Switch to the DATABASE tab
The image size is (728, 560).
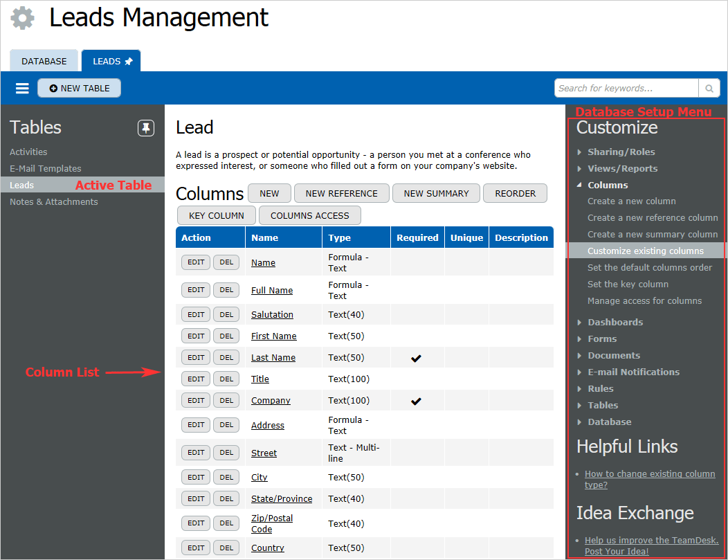pyautogui.click(x=44, y=61)
